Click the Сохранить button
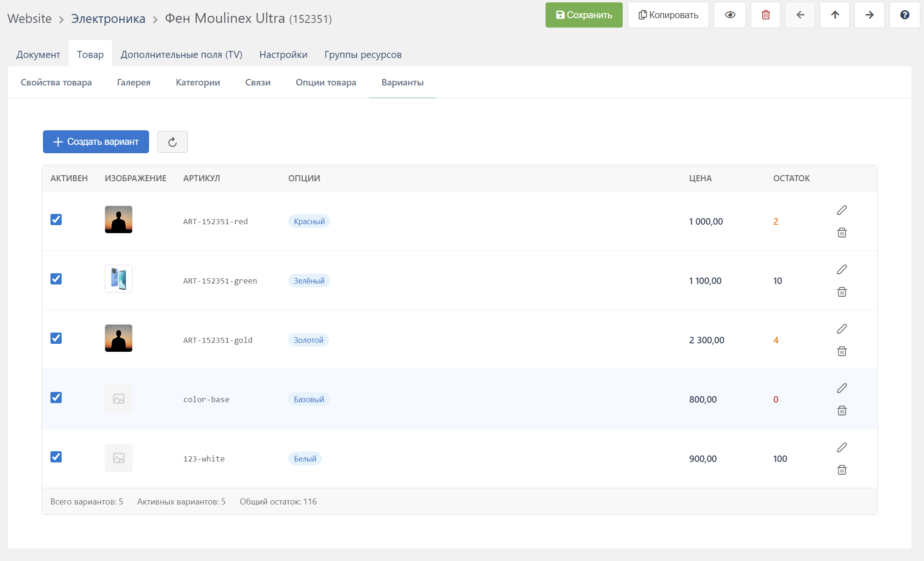This screenshot has width=924, height=561. pyautogui.click(x=584, y=15)
